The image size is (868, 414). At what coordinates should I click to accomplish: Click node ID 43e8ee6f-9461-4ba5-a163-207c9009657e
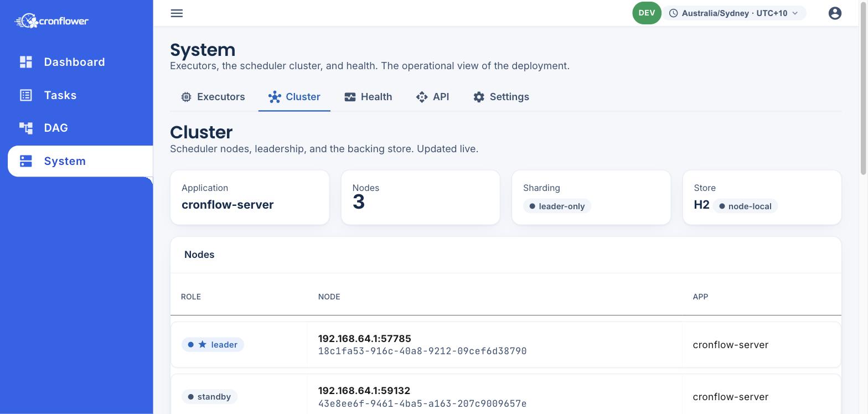point(422,403)
